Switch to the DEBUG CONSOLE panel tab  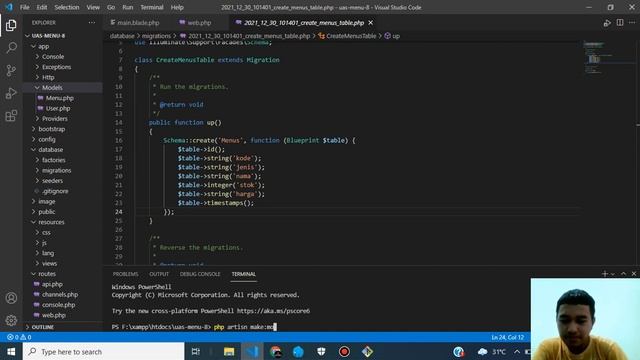(200, 274)
